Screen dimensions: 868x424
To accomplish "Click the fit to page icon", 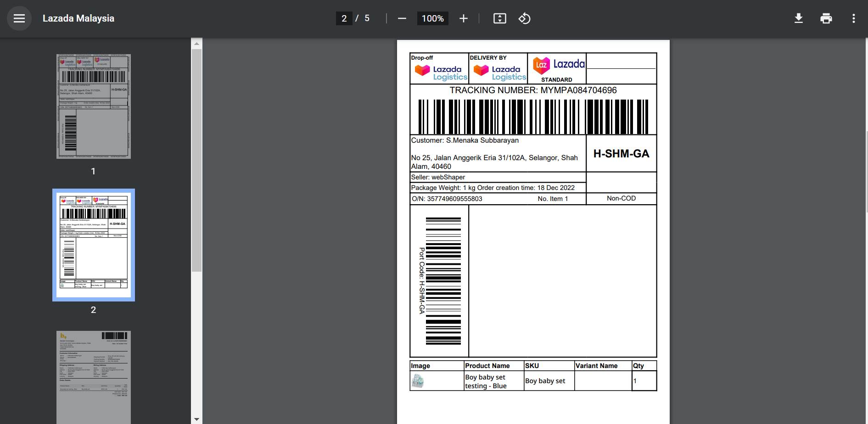I will [x=500, y=18].
